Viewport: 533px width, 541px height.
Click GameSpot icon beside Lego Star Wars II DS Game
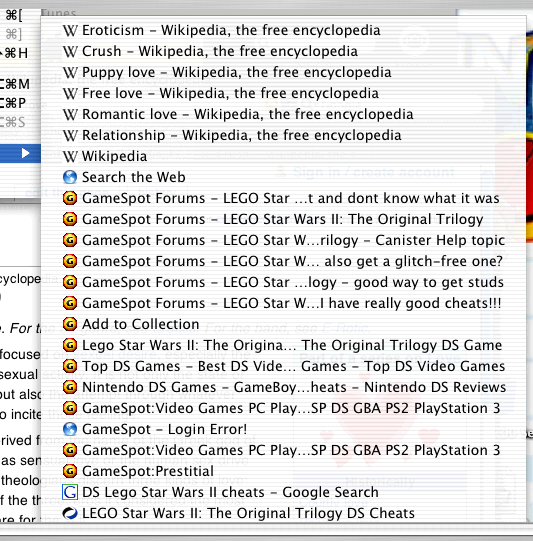pos(70,345)
